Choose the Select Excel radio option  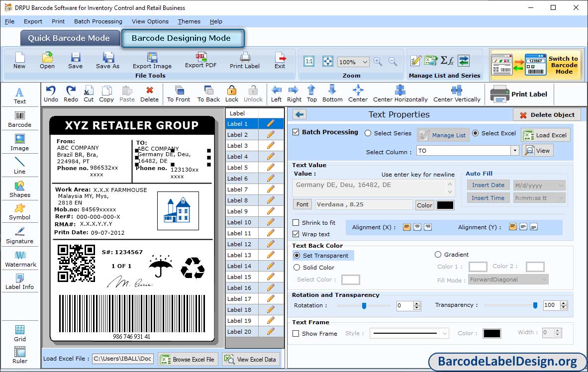[475, 133]
